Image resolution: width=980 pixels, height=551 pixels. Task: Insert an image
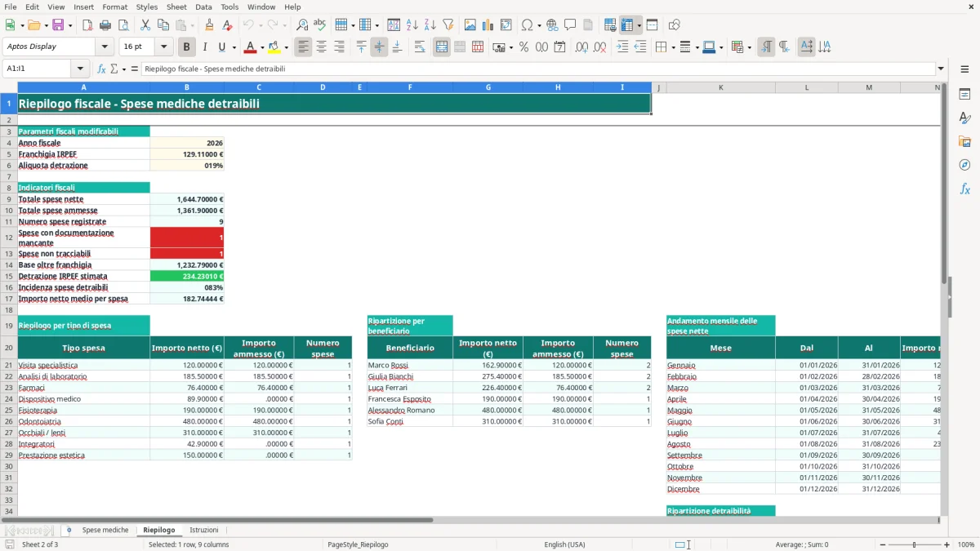pyautogui.click(x=470, y=25)
